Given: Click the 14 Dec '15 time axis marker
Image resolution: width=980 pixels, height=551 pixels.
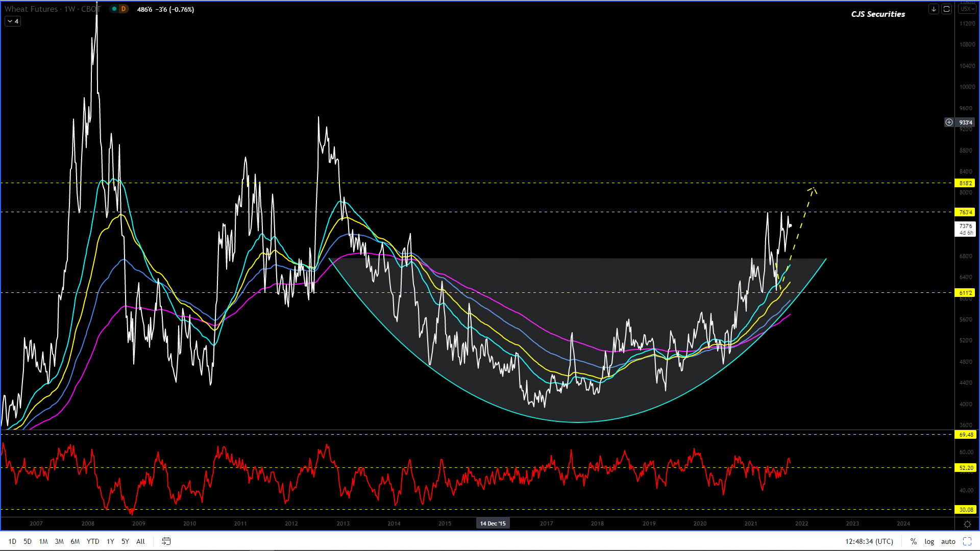Looking at the screenshot, I should coord(493,523).
